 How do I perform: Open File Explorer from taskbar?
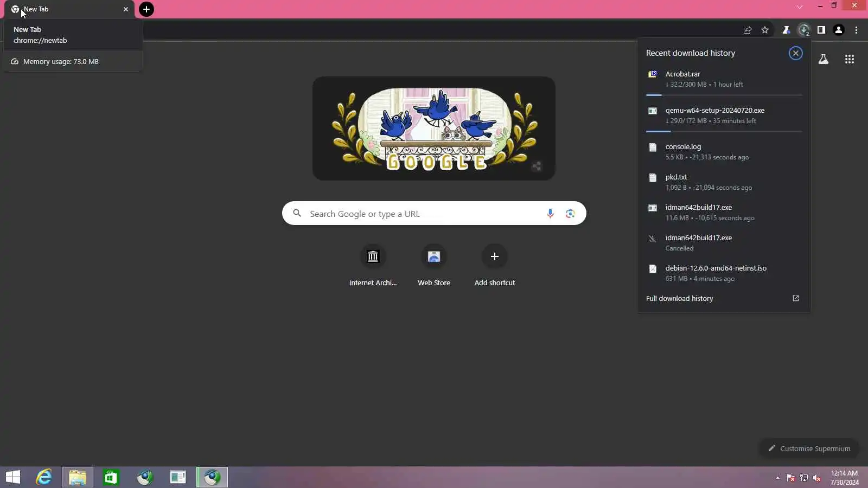[78, 477]
